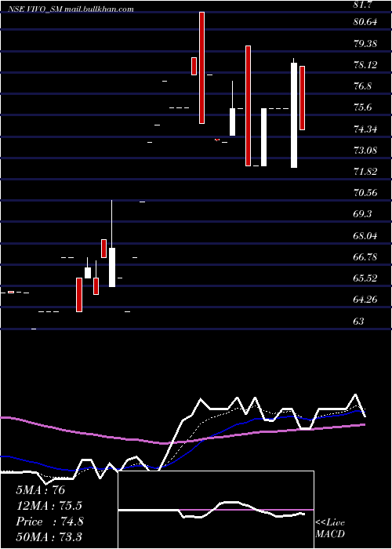
Task: Click the 74.34 price axis label
Action: tap(365, 129)
